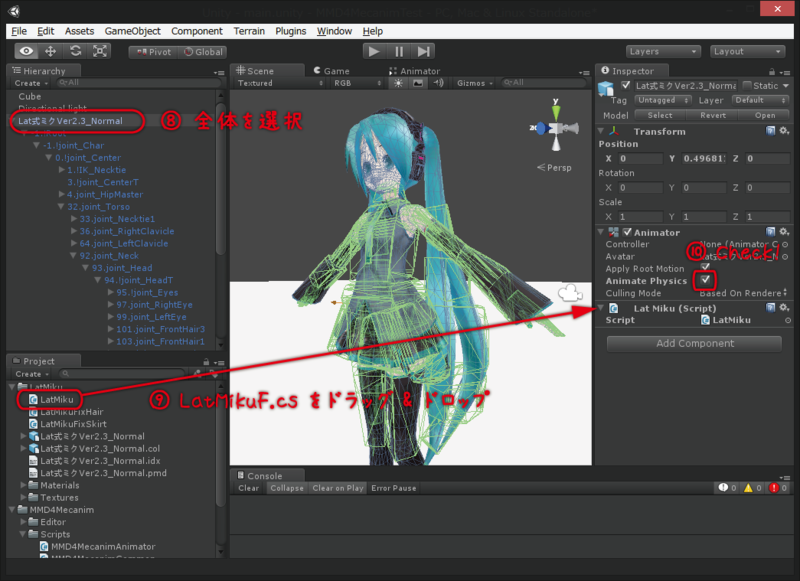Open the Layers dropdown
Image resolution: width=800 pixels, height=581 pixels.
pyautogui.click(x=663, y=52)
